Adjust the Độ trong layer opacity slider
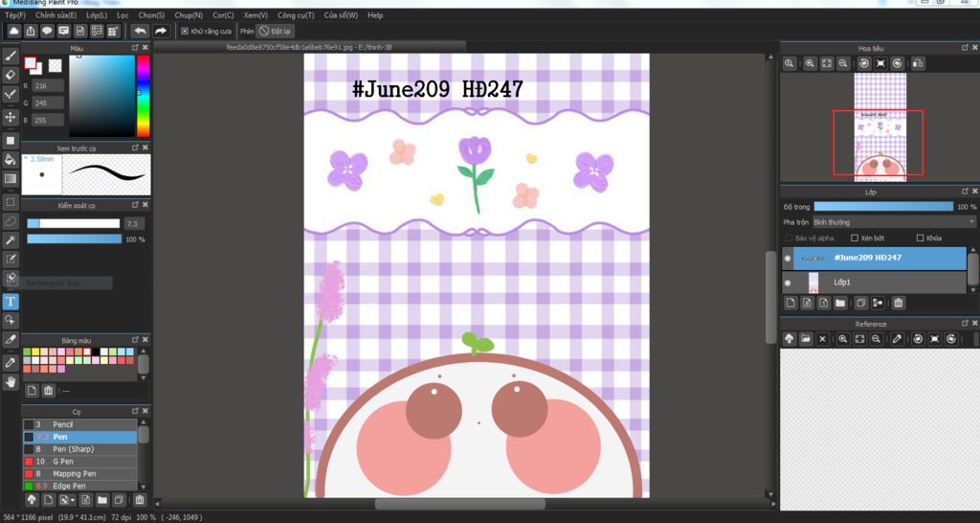 (x=883, y=207)
